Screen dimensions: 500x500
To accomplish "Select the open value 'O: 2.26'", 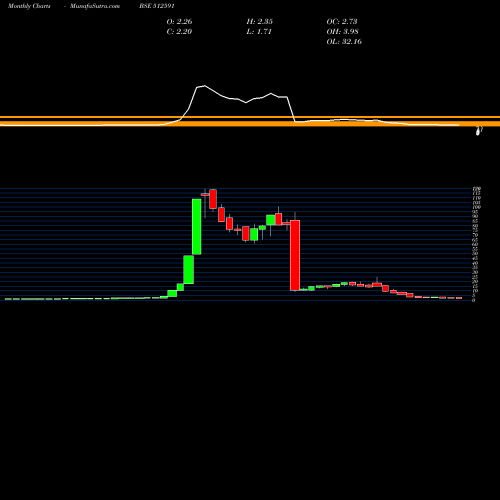I will tap(179, 22).
